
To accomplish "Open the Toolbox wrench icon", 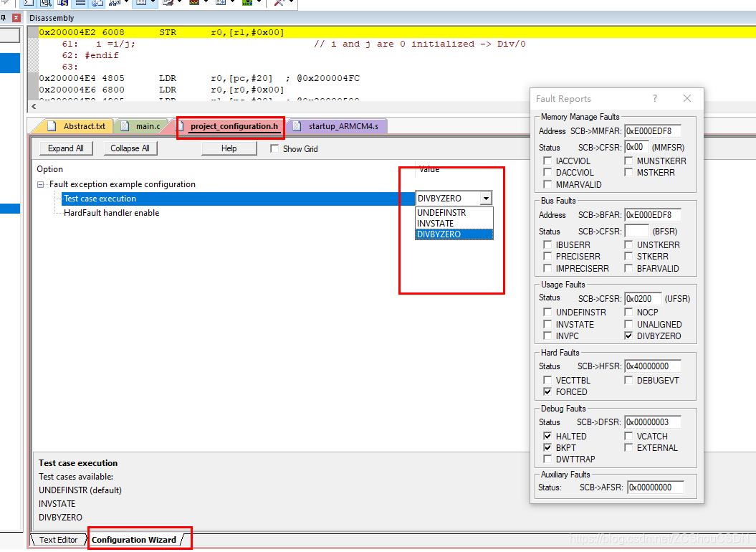I will click(279, 3).
